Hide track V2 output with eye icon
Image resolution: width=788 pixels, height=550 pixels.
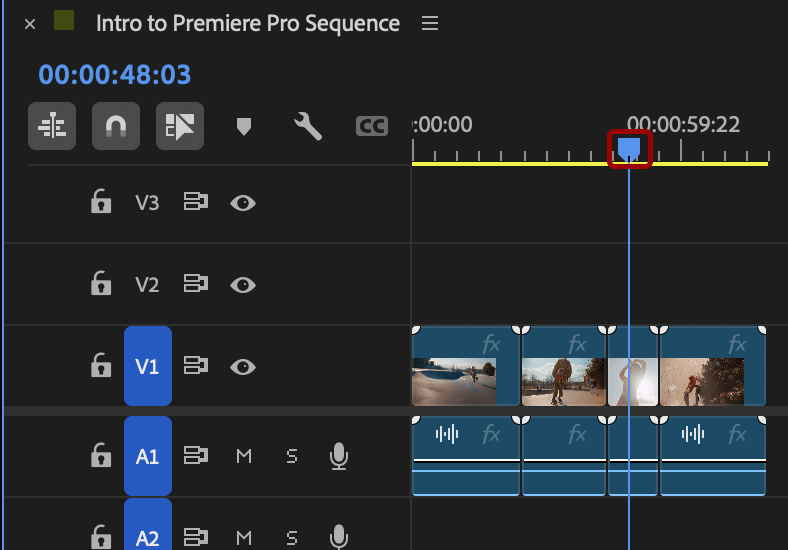coord(243,285)
